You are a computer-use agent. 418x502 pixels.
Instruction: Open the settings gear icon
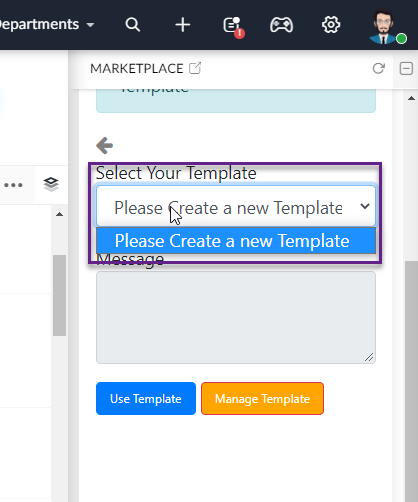pos(331,25)
